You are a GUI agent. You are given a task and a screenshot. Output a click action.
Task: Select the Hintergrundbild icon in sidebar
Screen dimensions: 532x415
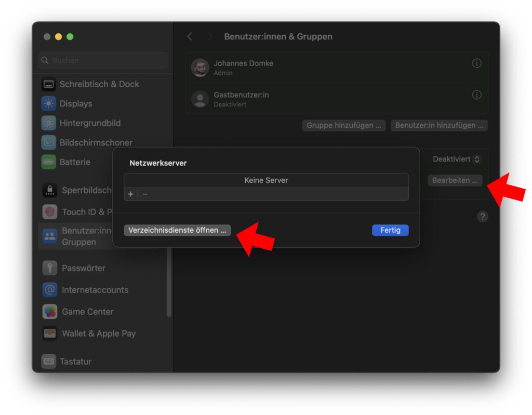[x=48, y=123]
